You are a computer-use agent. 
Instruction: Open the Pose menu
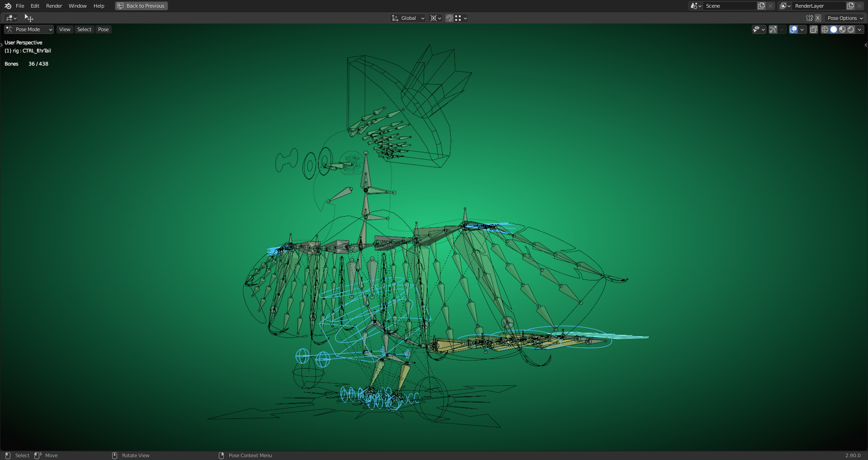pyautogui.click(x=103, y=29)
